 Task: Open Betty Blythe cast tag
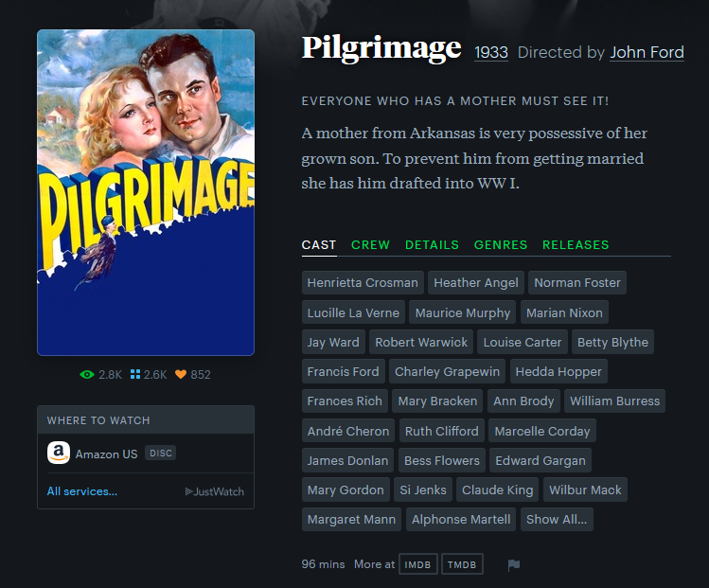612,342
